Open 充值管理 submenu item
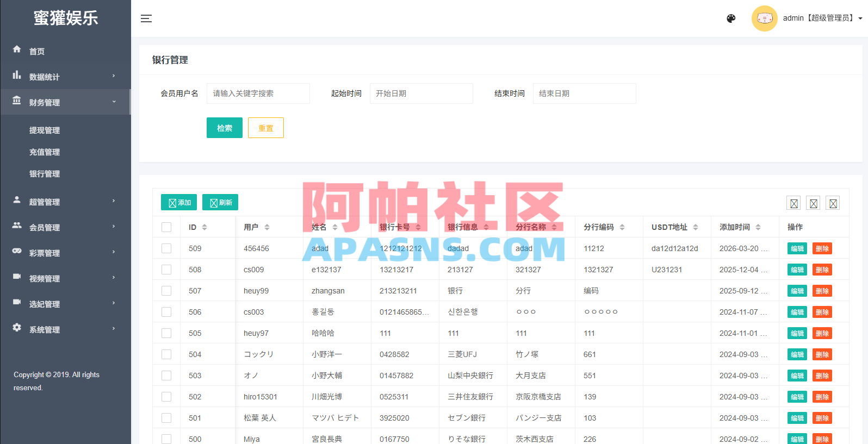The width and height of the screenshot is (868, 444). tap(45, 152)
